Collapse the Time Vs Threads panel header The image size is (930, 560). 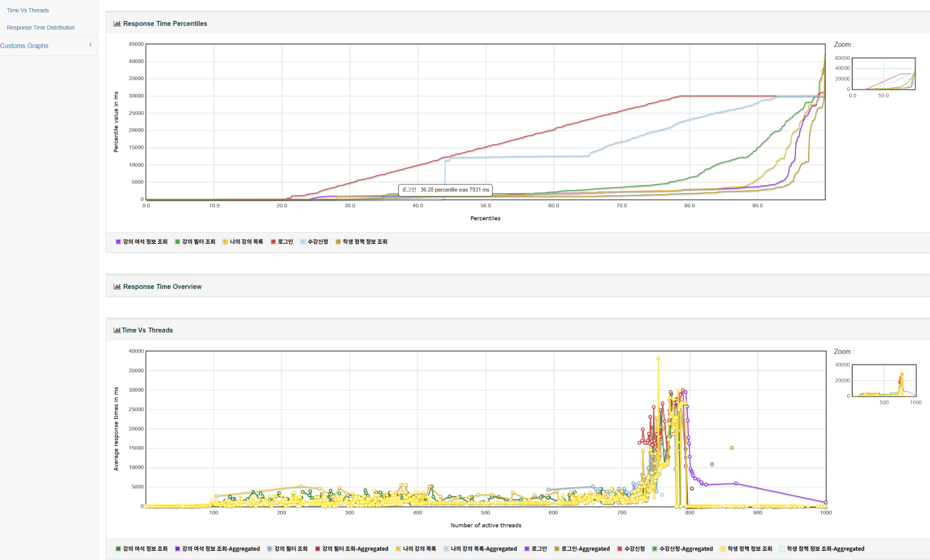click(147, 330)
